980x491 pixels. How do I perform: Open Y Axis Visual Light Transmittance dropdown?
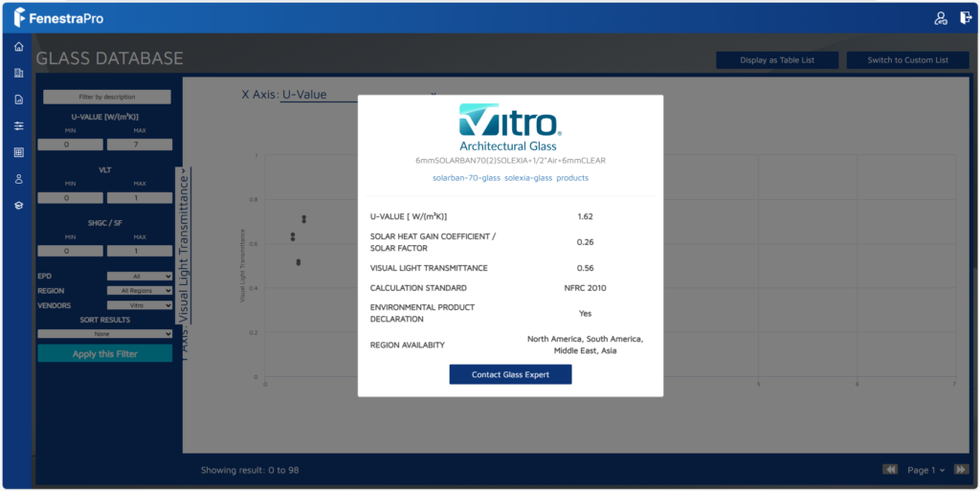click(183, 245)
